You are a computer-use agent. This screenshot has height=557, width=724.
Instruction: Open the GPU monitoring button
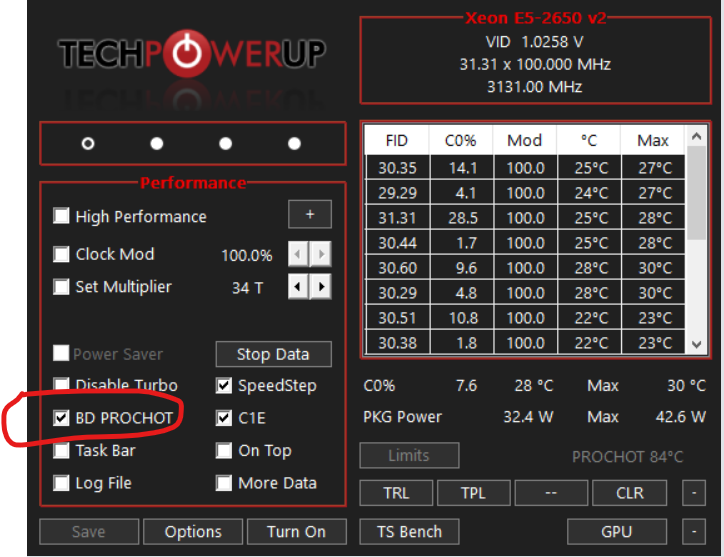[617, 532]
